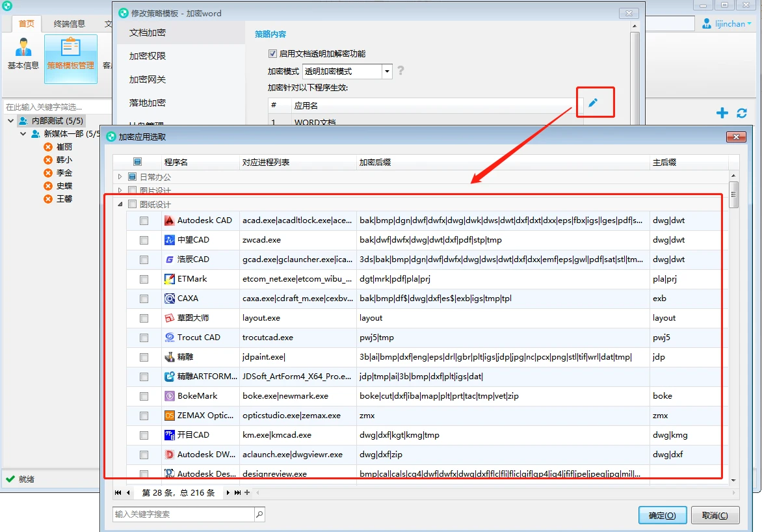Click the plus icon in the pager bar
Screen dimensions: 762x532
(247, 492)
